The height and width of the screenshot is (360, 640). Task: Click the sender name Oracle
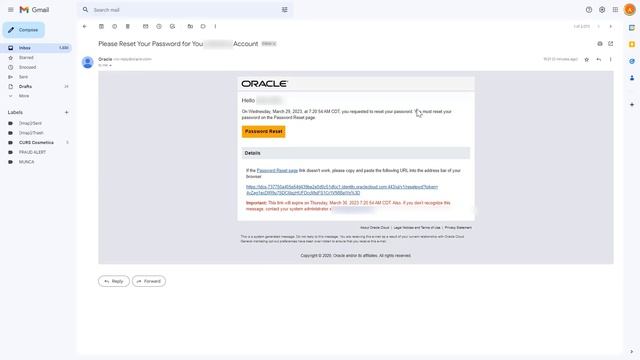point(105,59)
